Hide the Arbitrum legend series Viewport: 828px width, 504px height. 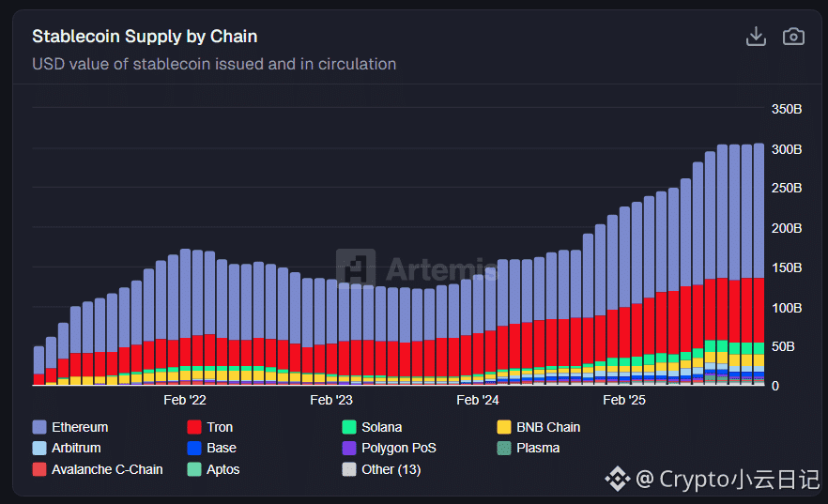pyautogui.click(x=67, y=448)
